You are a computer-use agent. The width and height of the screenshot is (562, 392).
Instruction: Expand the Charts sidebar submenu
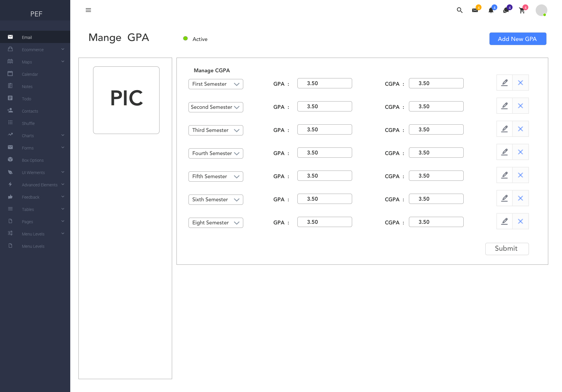click(35, 136)
